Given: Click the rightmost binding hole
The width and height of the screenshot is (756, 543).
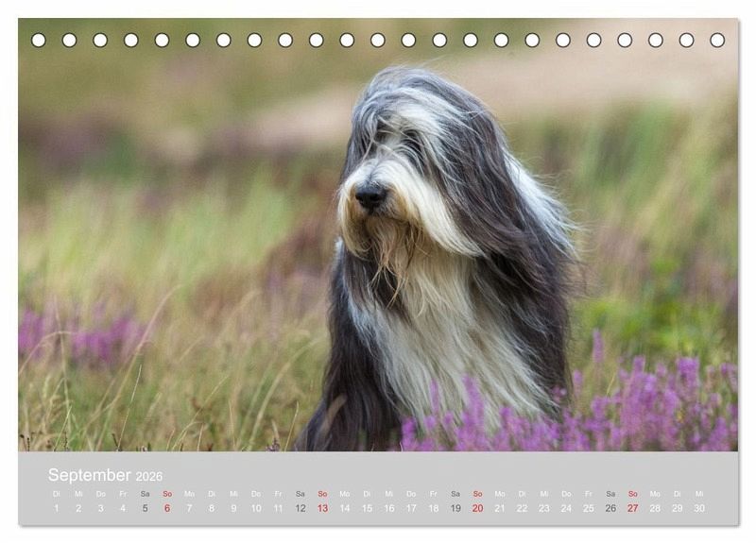Looking at the screenshot, I should pos(717,40).
